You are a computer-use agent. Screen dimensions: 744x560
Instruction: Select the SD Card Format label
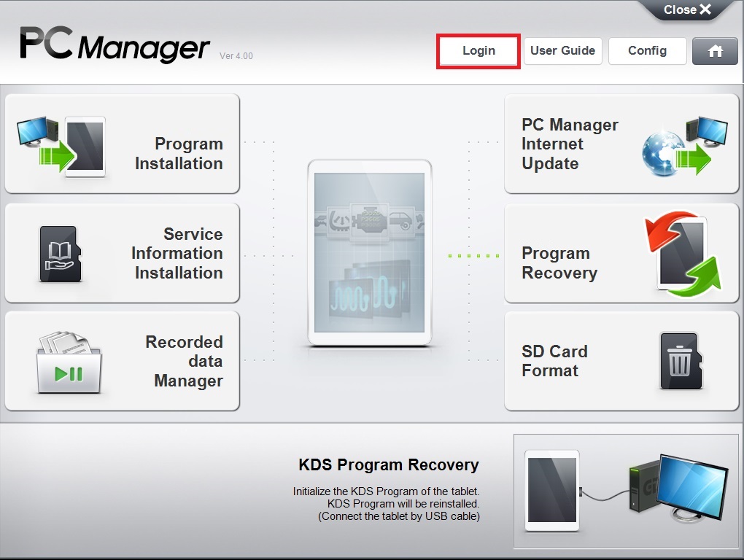pos(554,361)
